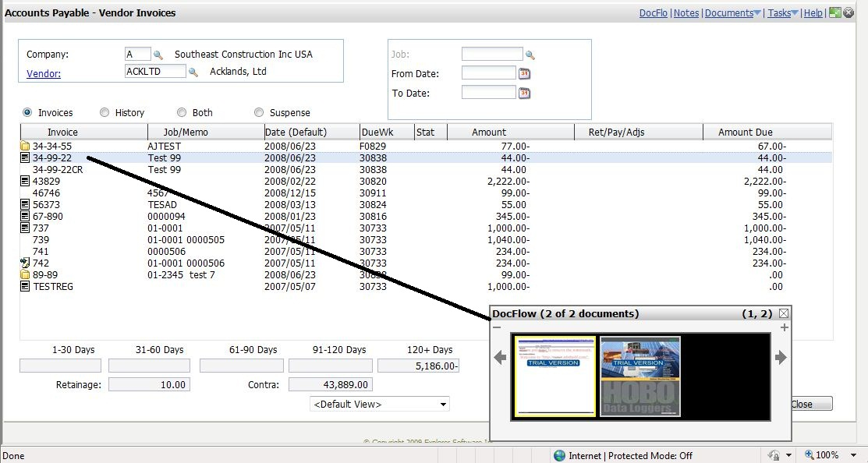Click memo cell AJTEST
The width and height of the screenshot is (868, 463).
coord(165,146)
